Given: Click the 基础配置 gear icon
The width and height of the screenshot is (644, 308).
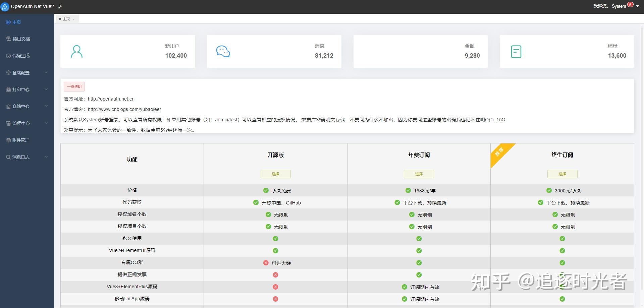Looking at the screenshot, I should 8,72.
